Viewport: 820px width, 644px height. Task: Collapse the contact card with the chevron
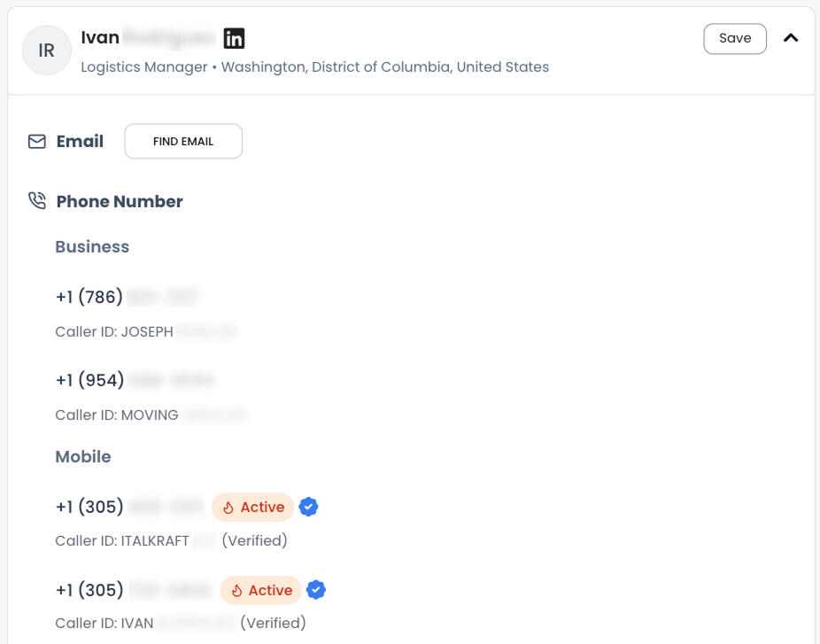[x=791, y=38]
